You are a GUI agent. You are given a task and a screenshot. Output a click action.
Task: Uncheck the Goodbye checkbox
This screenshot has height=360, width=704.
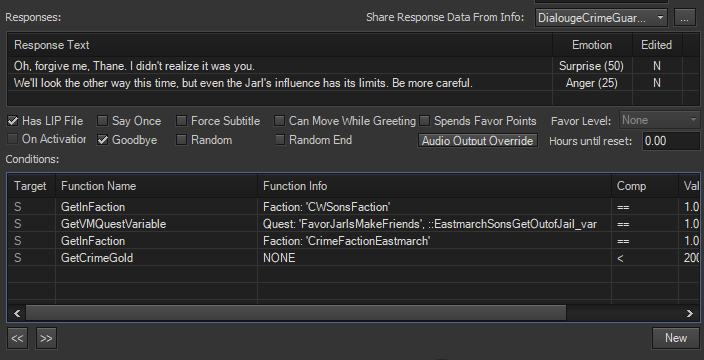[103, 140]
